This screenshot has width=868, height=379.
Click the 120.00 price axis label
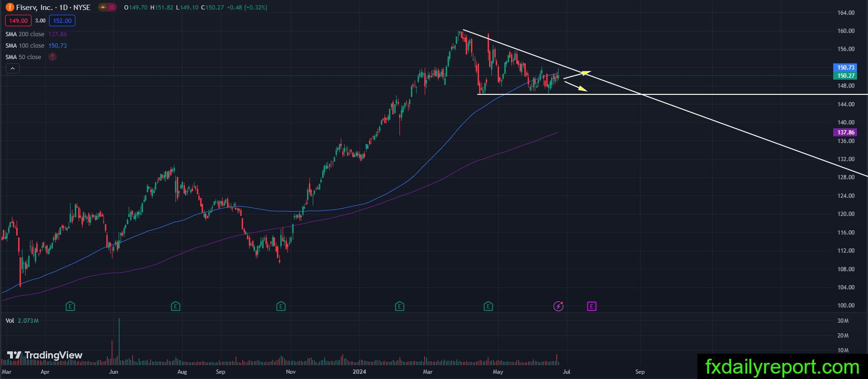846,214
